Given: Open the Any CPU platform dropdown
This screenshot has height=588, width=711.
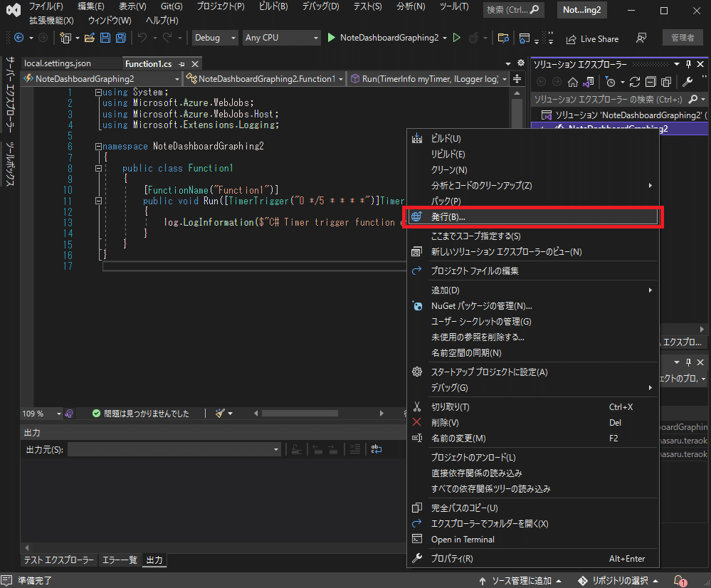Looking at the screenshot, I should click(x=281, y=38).
